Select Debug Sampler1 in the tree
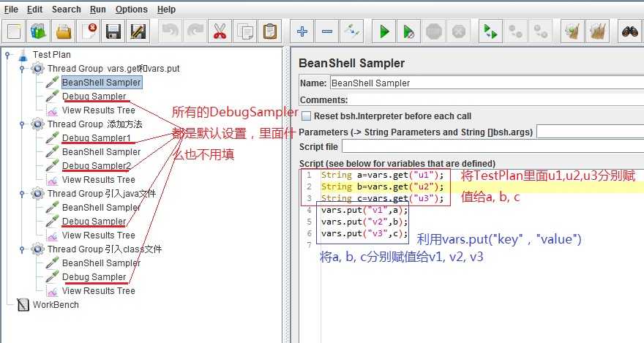The image size is (644, 343). [96, 137]
